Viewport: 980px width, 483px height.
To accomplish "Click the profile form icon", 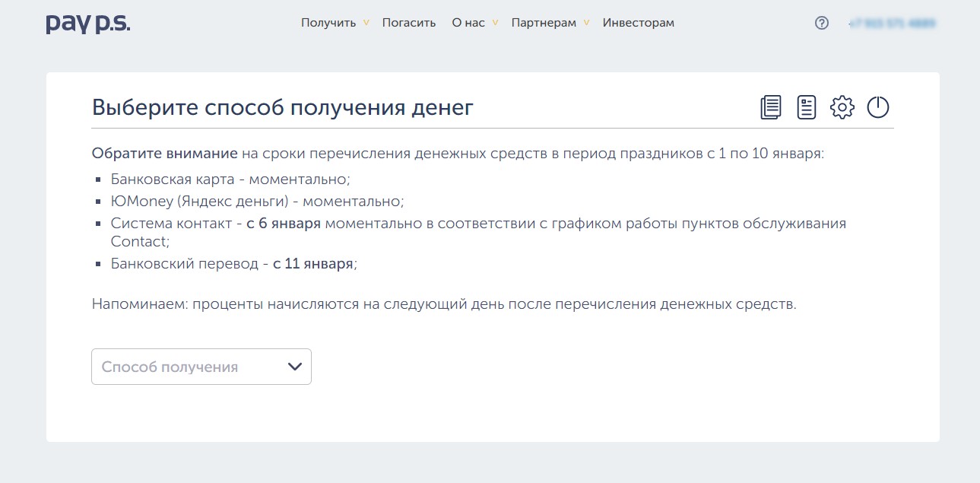I will pos(806,107).
